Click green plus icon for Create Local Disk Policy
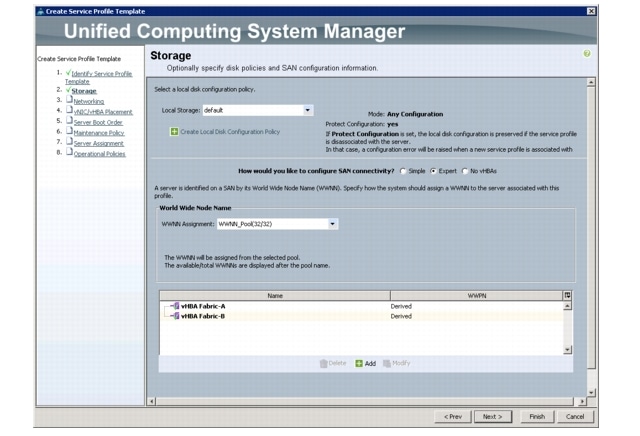640x436 pixels. coord(174,131)
